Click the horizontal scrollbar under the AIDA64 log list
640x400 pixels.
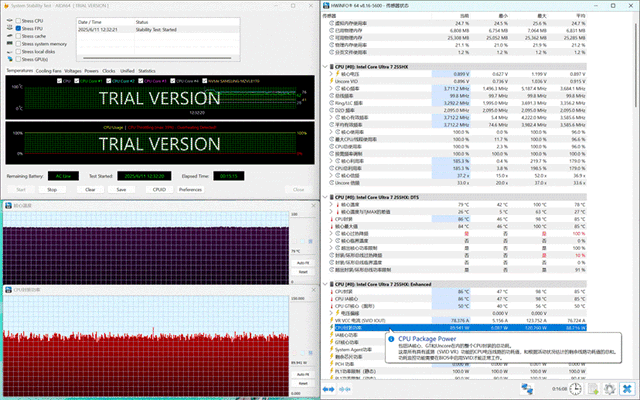click(x=157, y=58)
